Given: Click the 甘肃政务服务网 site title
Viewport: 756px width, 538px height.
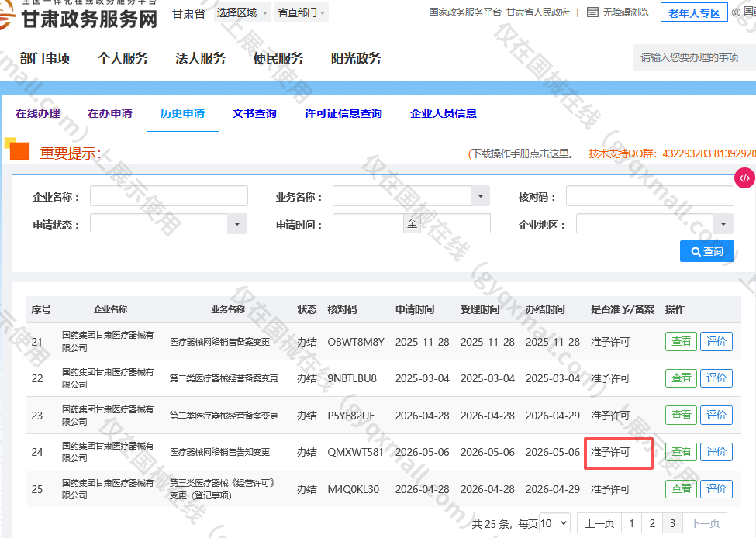Looking at the screenshot, I should 89,19.
